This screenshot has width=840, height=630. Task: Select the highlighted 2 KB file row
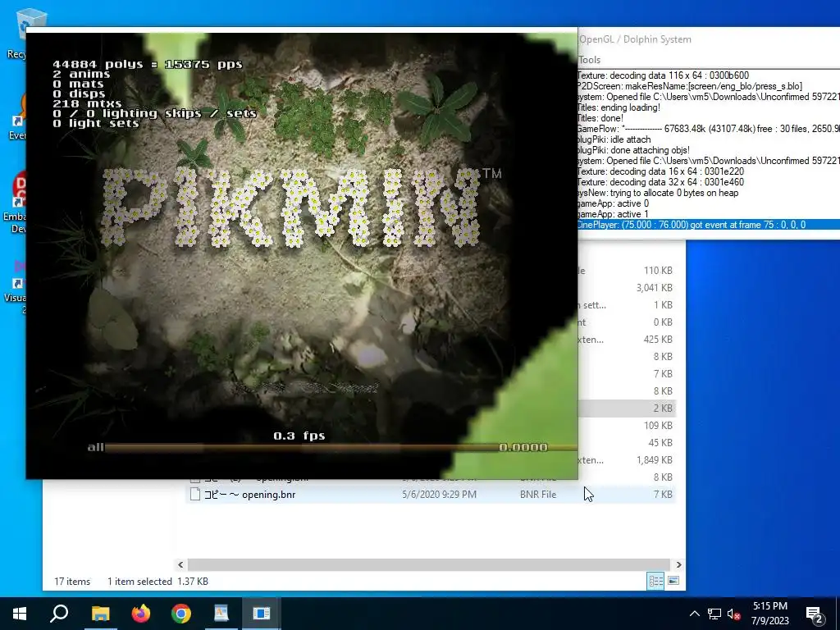click(x=627, y=409)
